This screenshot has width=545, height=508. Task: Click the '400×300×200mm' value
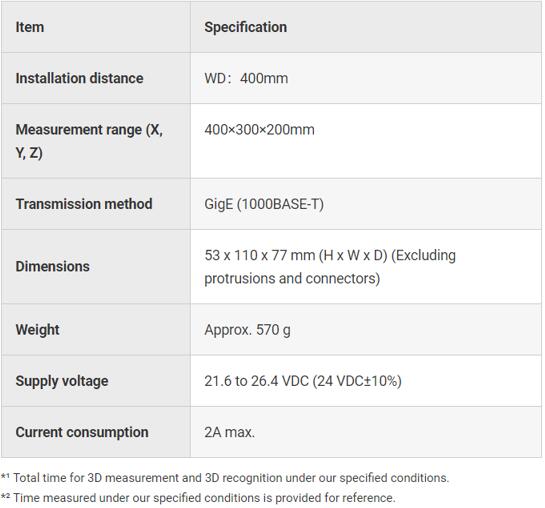[259, 130]
